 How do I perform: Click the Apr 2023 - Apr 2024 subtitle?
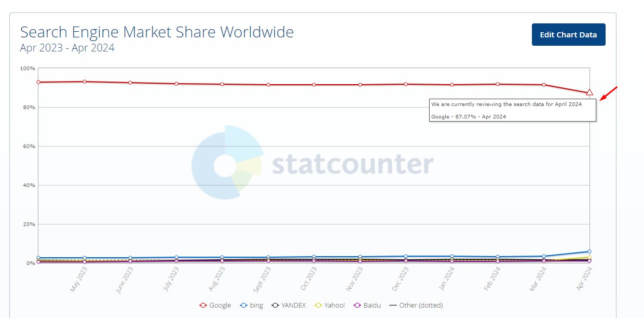[x=67, y=48]
